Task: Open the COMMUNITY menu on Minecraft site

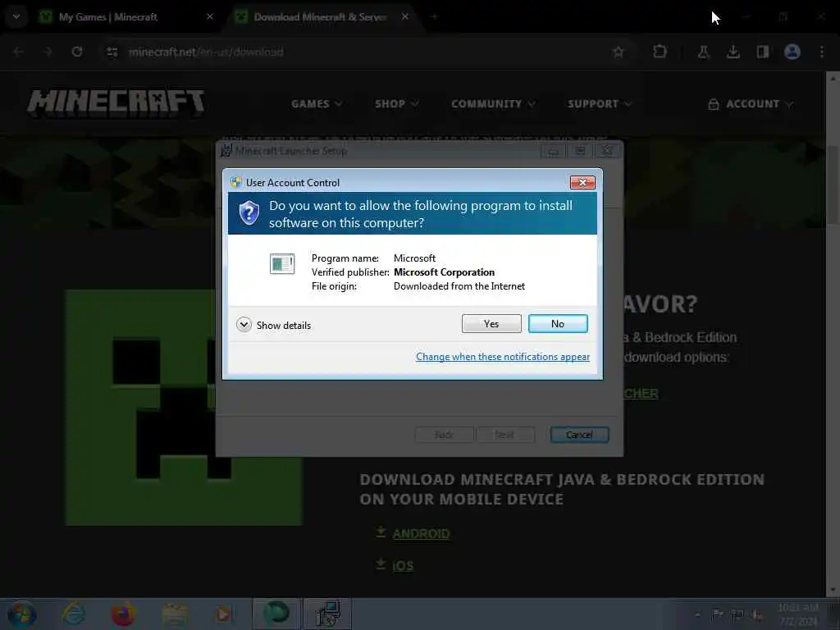Action: (493, 104)
